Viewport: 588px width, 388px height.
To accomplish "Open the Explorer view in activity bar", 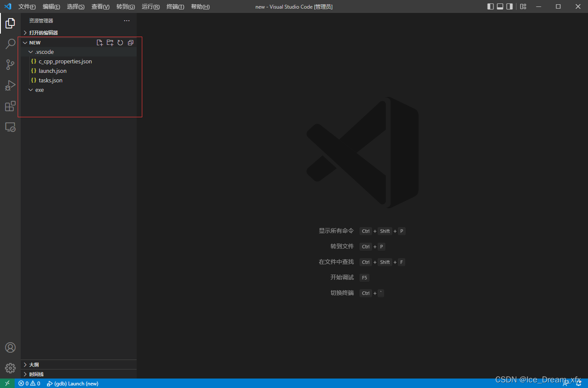I will point(10,23).
